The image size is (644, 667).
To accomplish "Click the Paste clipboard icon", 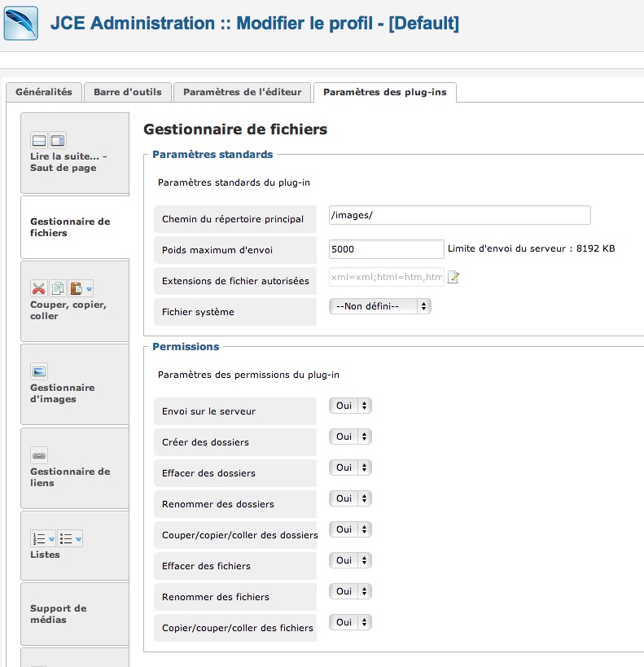I will (x=77, y=289).
